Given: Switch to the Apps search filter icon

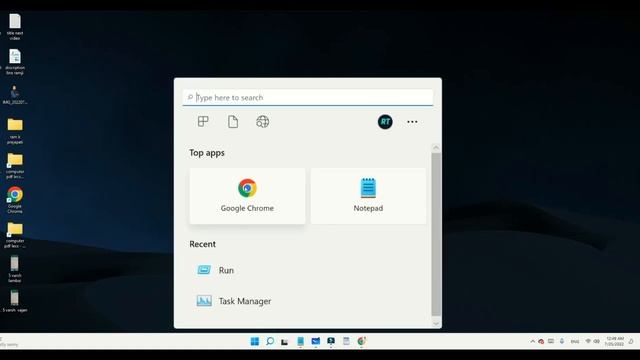Looking at the screenshot, I should coord(203,122).
